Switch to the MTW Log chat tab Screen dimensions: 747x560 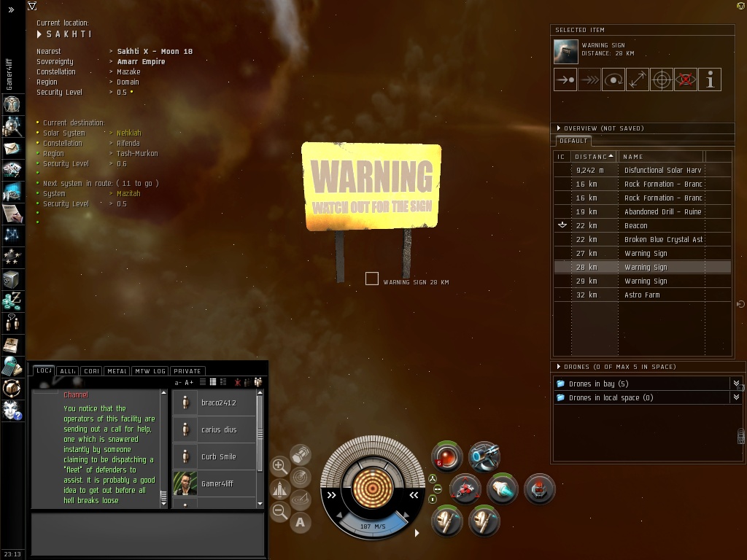[x=150, y=371]
